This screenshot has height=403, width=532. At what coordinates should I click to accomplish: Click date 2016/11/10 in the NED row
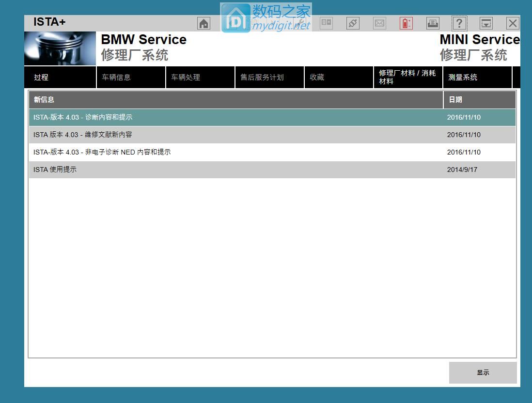pos(464,152)
